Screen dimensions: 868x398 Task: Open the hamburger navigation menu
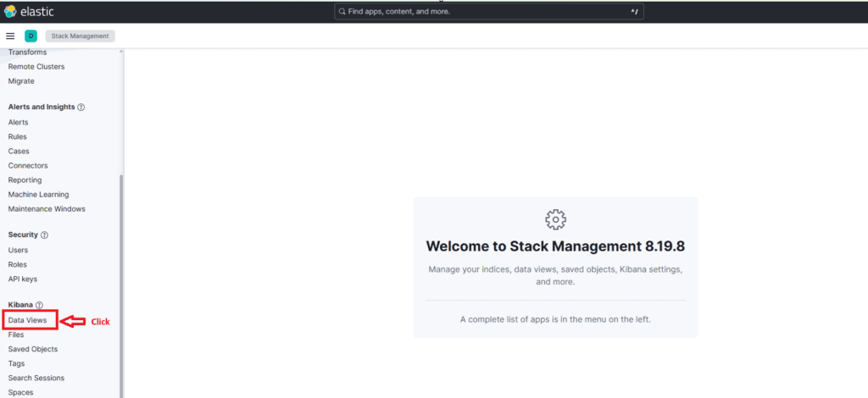pos(10,36)
